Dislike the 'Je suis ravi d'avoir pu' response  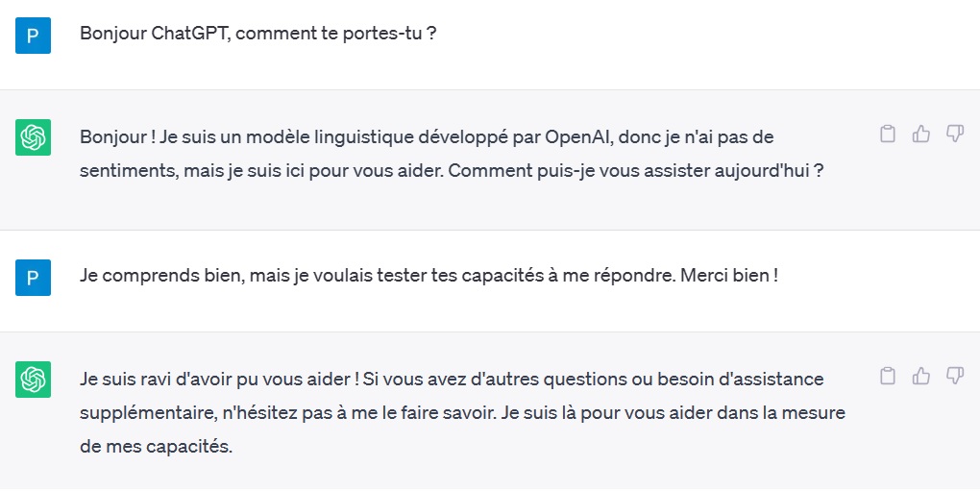954,376
